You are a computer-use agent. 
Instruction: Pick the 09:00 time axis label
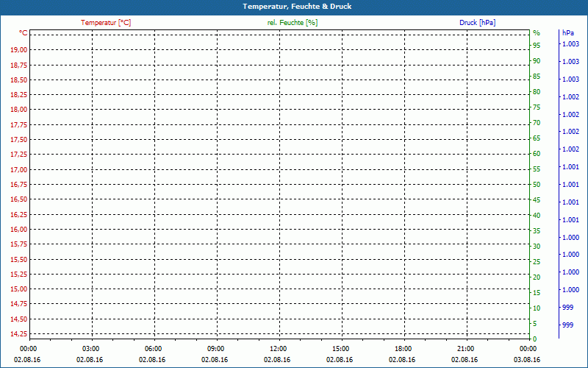215,348
